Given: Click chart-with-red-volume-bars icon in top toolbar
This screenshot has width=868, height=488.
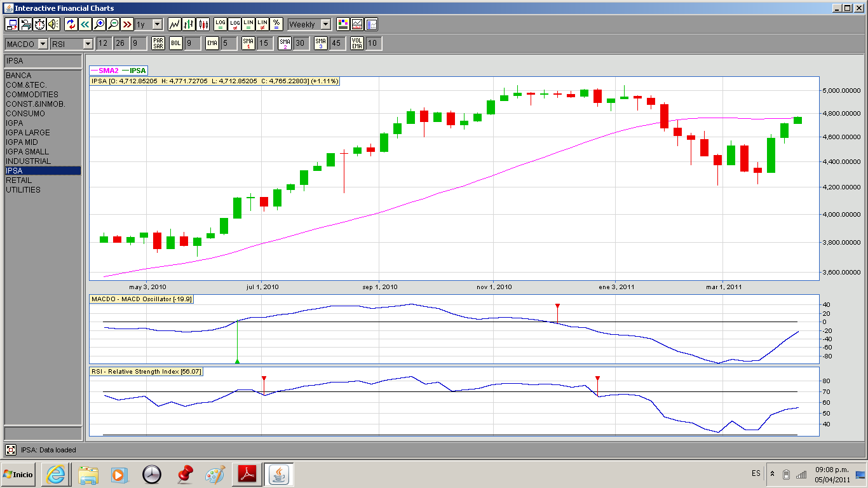Looking at the screenshot, I should (357, 24).
